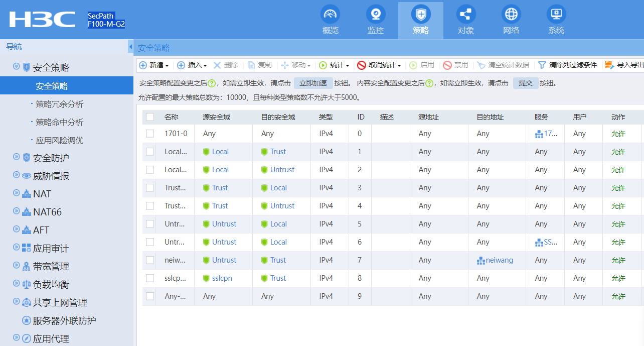644x346 pixels.
Task: Open the 监控 monitoring icon
Action: (x=375, y=14)
